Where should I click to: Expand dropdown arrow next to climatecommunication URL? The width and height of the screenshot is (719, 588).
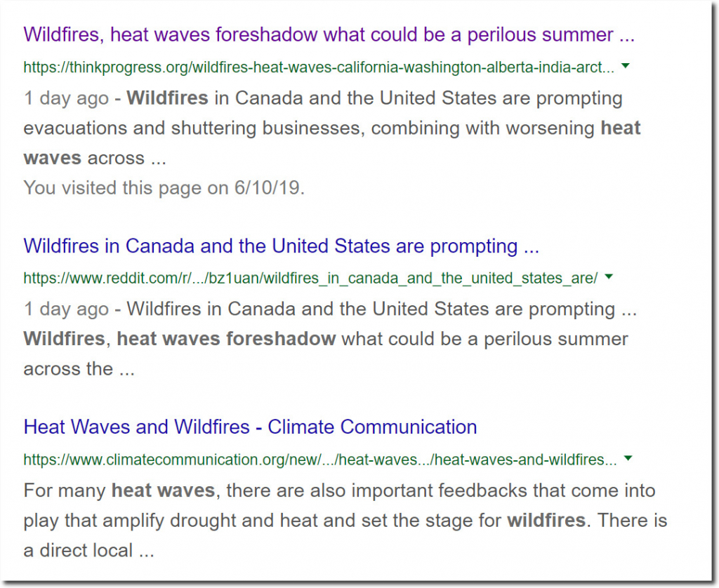628,458
